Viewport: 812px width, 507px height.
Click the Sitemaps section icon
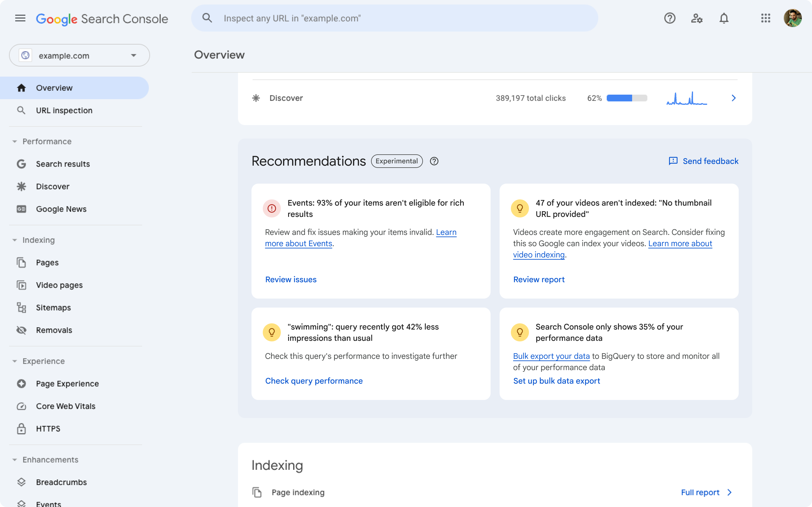21,307
